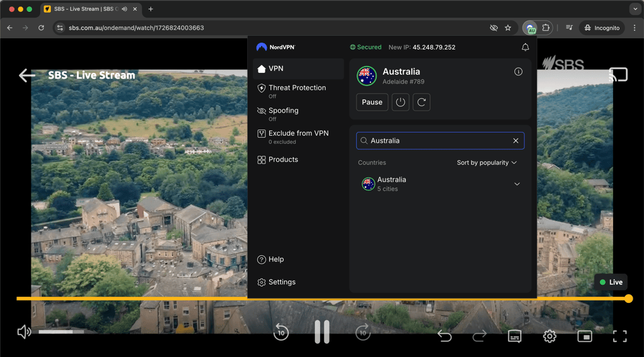Disconnect VPN with the power button
Viewport: 644px width, 357px height.
[401, 102]
